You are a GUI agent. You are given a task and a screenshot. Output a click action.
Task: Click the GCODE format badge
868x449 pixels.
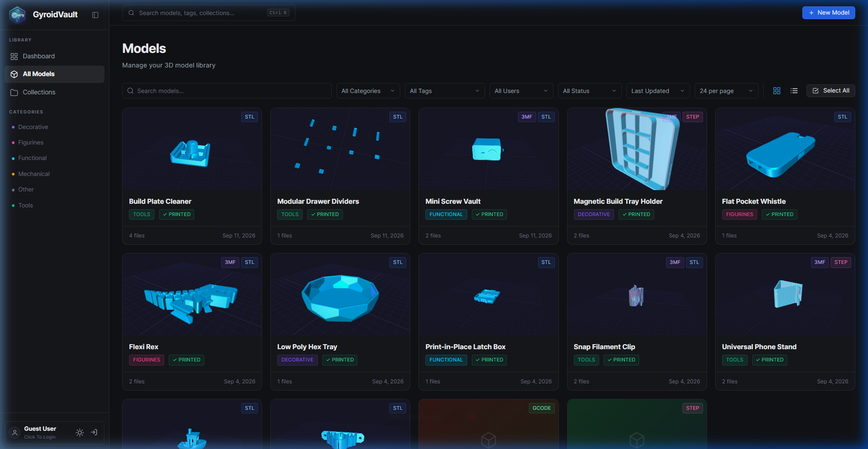point(542,408)
